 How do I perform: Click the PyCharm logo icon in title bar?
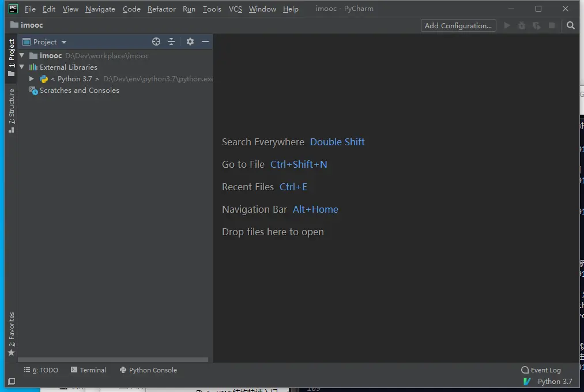[x=13, y=9]
